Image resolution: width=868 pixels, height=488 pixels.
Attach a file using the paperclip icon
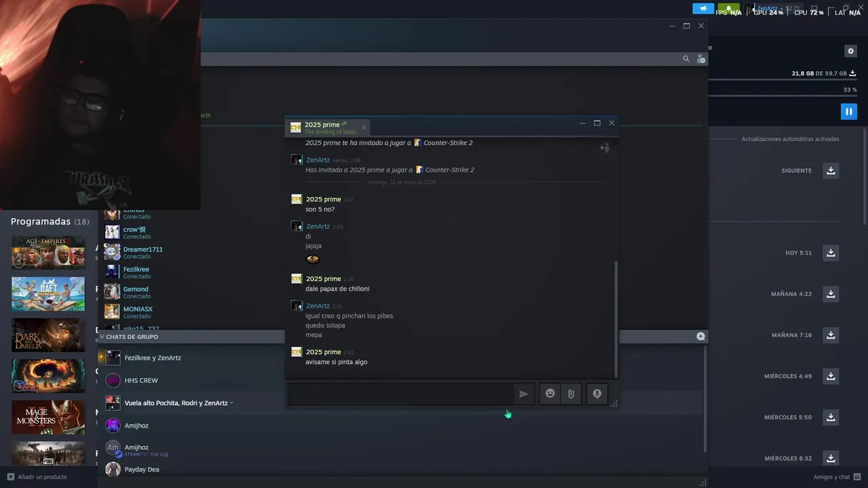tap(571, 394)
